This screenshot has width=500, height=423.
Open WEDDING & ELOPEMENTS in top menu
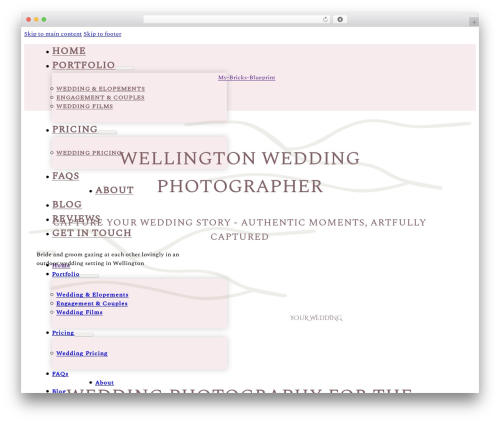[x=100, y=89]
